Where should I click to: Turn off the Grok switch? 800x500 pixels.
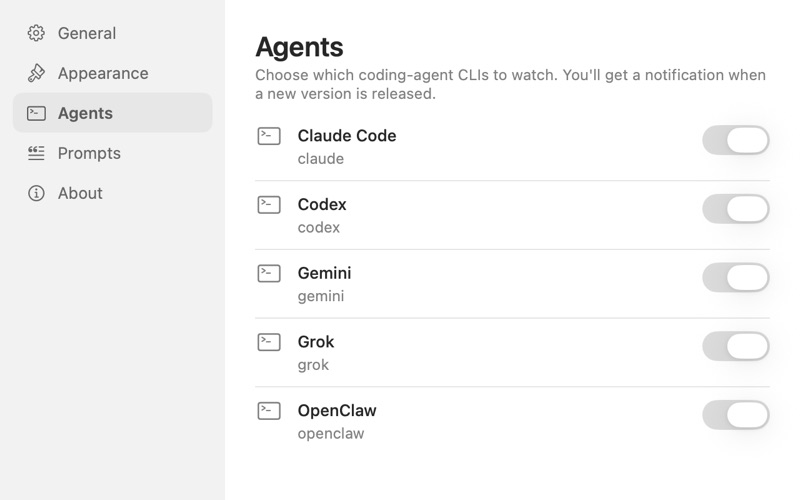click(x=736, y=346)
